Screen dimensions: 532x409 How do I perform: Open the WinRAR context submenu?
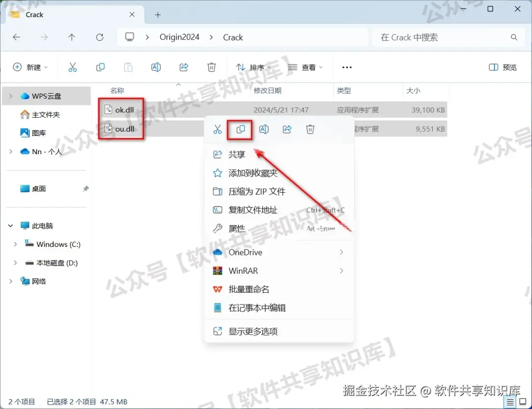coord(279,271)
